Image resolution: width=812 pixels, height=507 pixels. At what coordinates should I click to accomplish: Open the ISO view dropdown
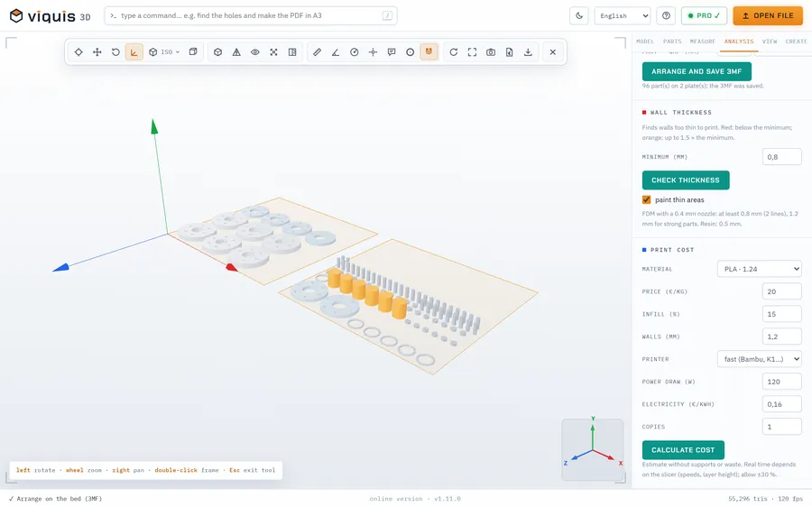164,51
